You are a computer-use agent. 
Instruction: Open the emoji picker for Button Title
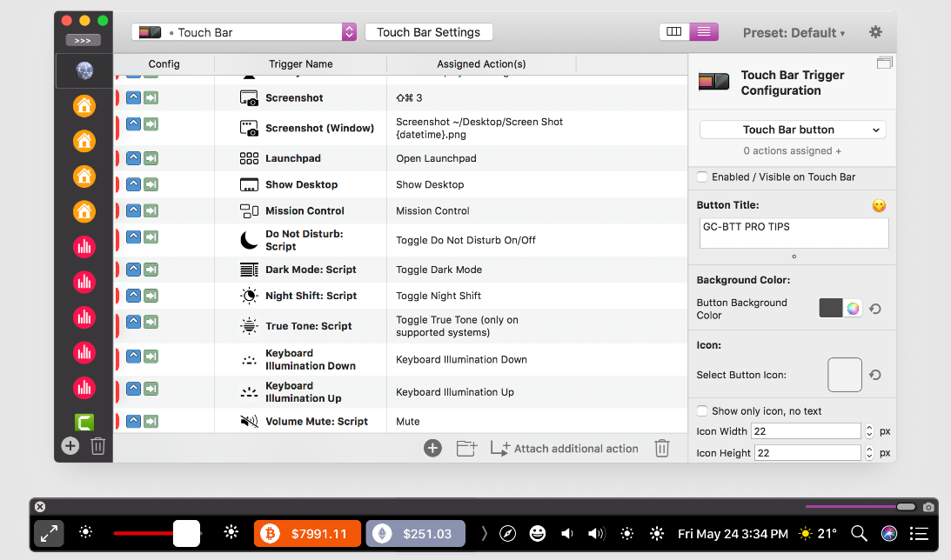point(879,205)
